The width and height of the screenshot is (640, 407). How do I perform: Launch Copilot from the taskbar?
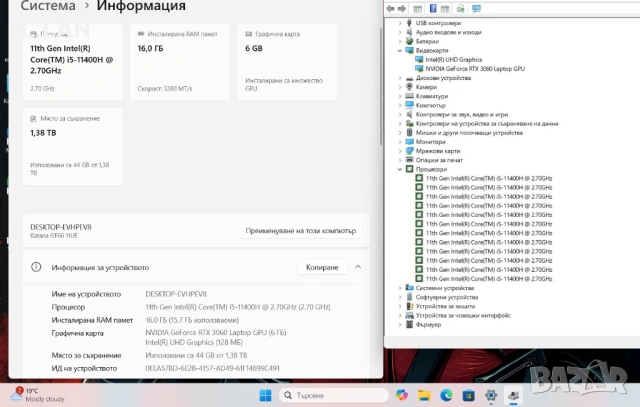tap(402, 395)
